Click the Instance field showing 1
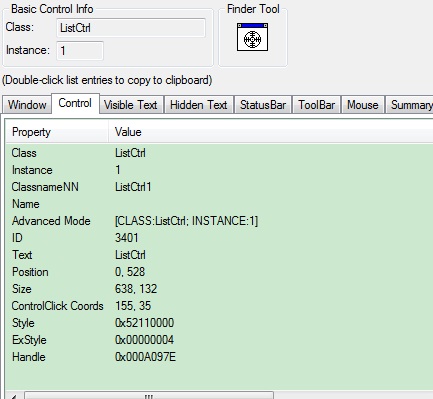433x399 pixels. tap(80, 51)
